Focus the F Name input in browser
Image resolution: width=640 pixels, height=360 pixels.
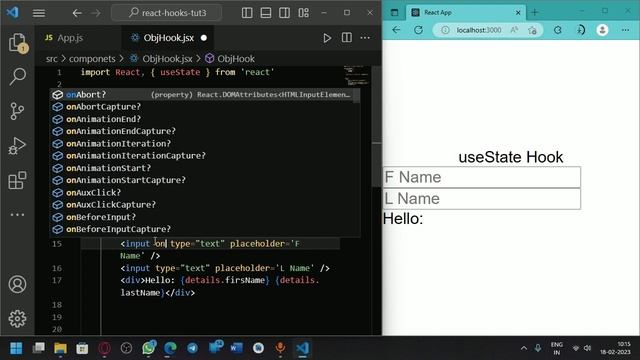[482, 177]
